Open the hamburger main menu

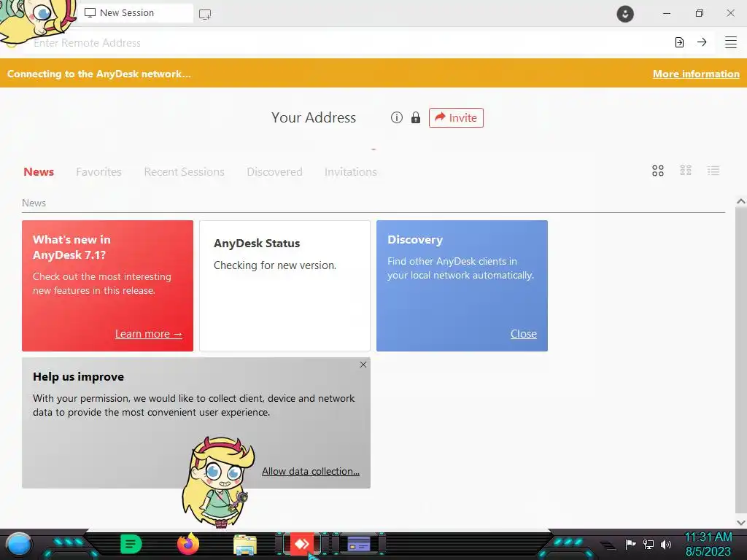pos(731,42)
